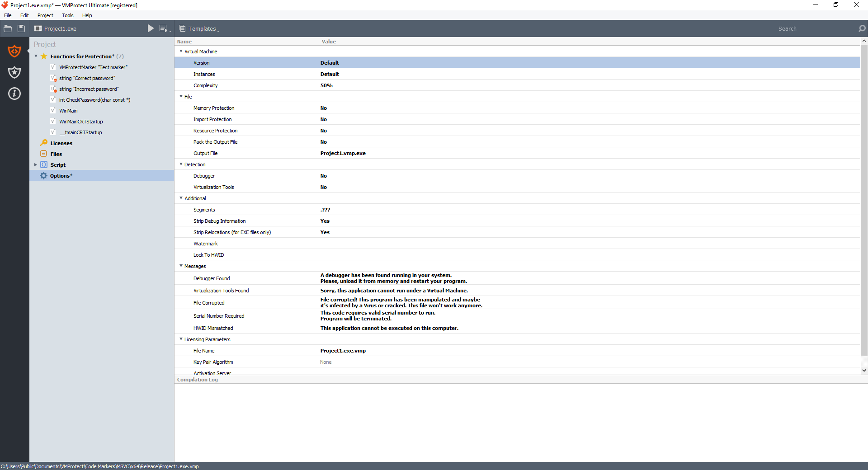Collapse the Virtual Machine group
The width and height of the screenshot is (868, 470).
[x=181, y=51]
